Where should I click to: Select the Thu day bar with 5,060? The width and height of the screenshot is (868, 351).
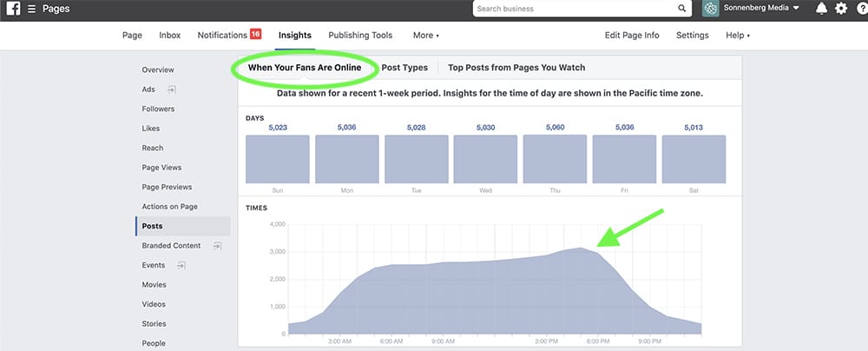pos(556,158)
